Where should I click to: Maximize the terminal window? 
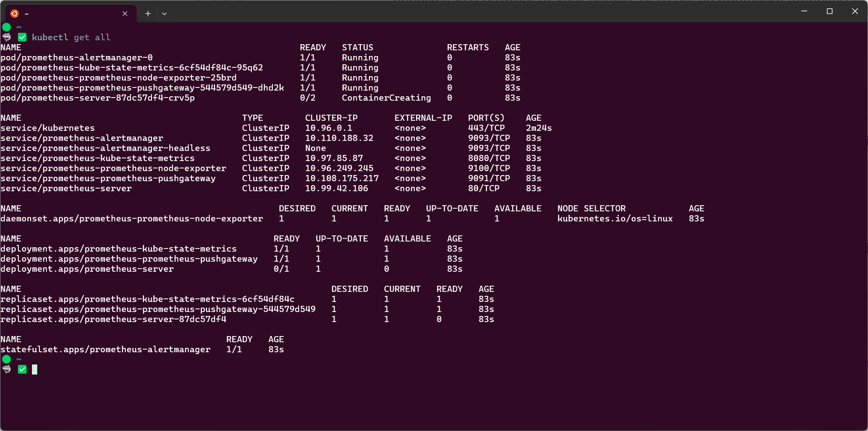coord(829,11)
